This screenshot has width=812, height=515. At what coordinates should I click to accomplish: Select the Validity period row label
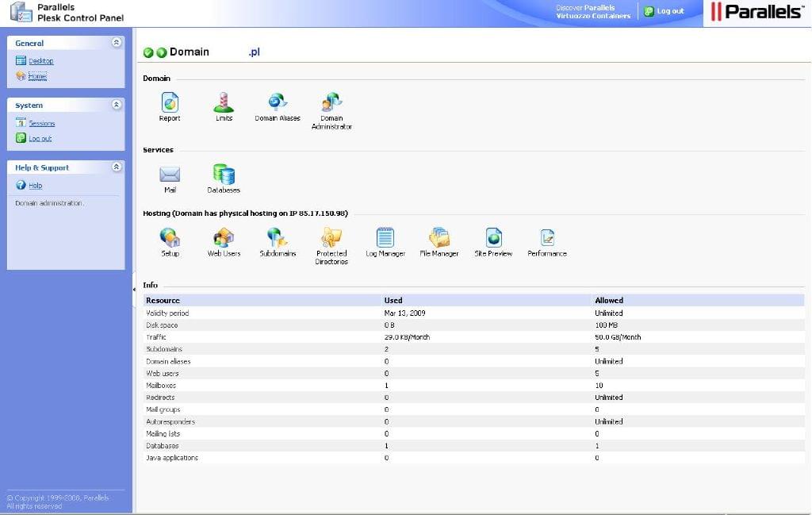coord(167,313)
